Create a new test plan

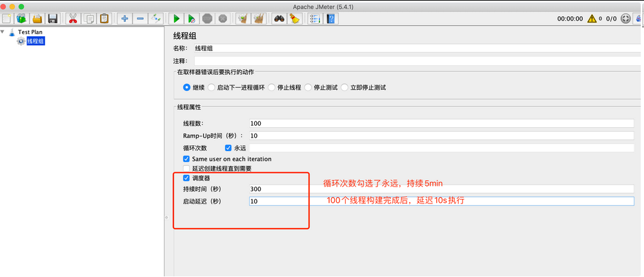coord(6,19)
